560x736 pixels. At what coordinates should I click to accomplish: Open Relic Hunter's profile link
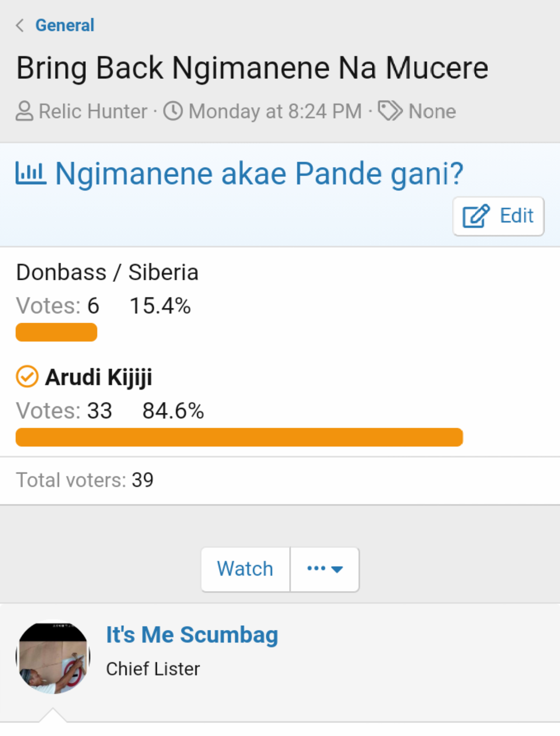(x=93, y=111)
